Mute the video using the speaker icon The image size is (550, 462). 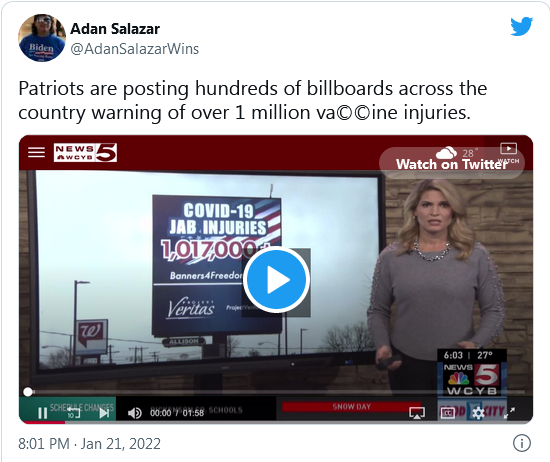coord(134,413)
